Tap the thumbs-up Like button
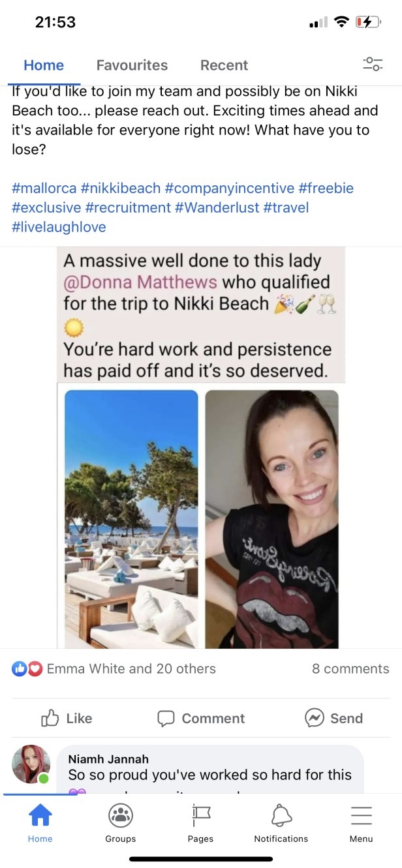The height and width of the screenshot is (868, 402). tap(67, 718)
